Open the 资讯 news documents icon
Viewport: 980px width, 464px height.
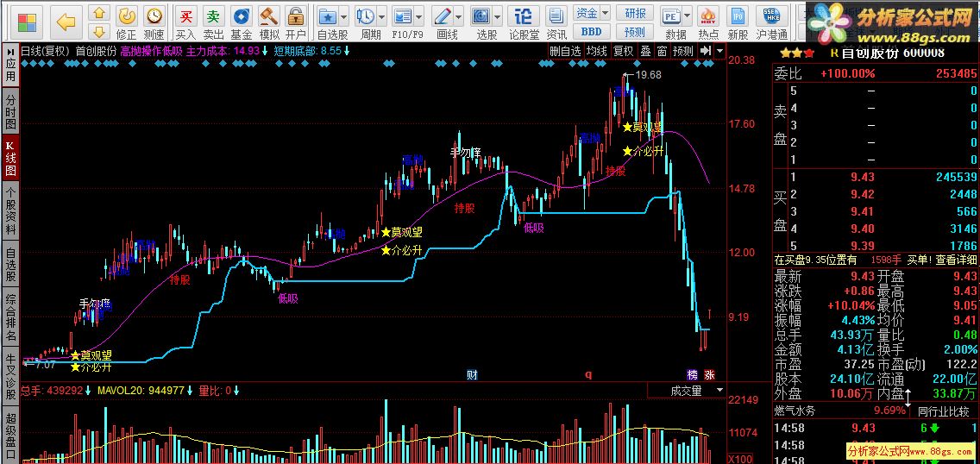tap(556, 16)
